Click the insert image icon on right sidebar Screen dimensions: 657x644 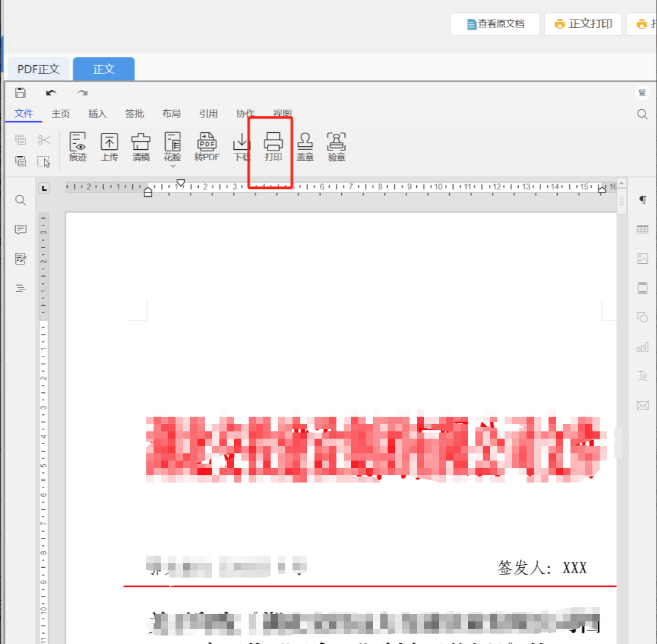642,258
